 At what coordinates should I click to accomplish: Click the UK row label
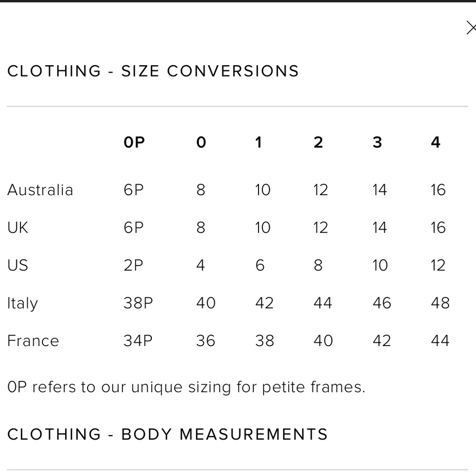tap(18, 228)
